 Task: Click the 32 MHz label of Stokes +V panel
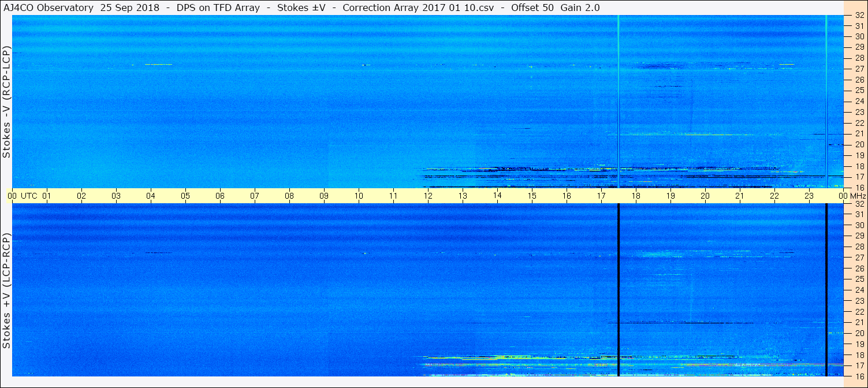859,204
